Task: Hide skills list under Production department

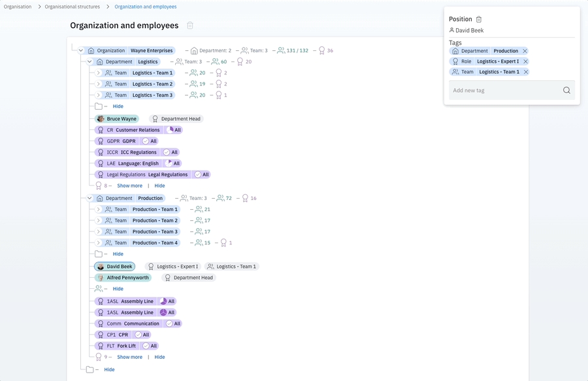Action: tap(159, 357)
